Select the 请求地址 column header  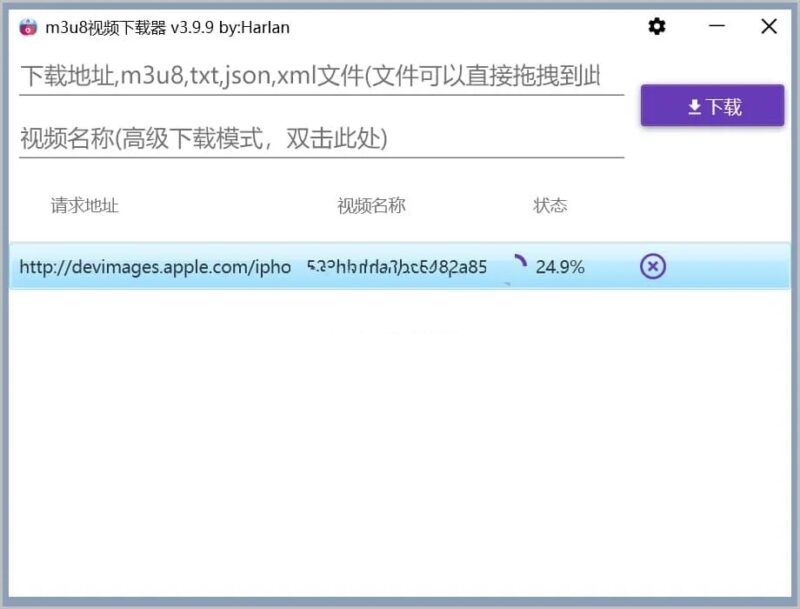(x=81, y=206)
